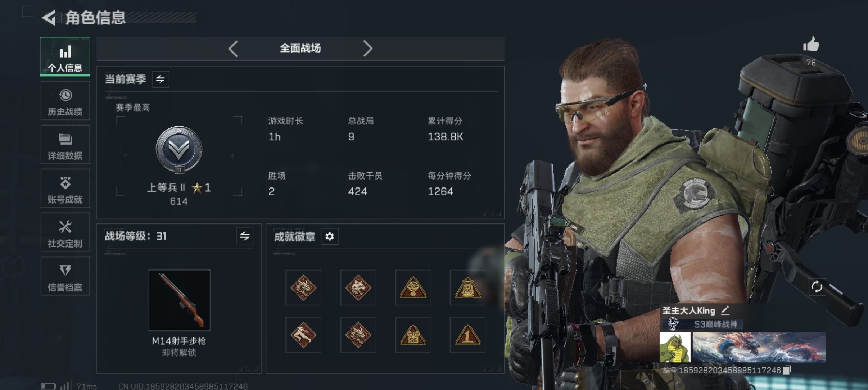Screen dimensions: 868x390
Task: Open the 详细数据 sidebar section
Action: click(65, 144)
